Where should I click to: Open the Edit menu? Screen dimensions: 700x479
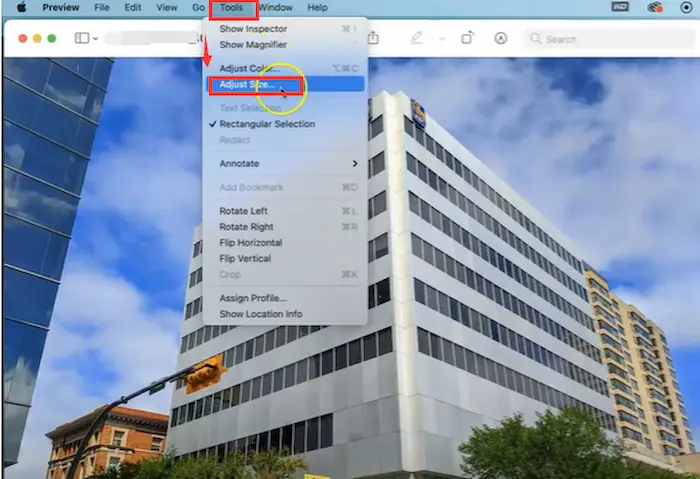click(x=133, y=8)
